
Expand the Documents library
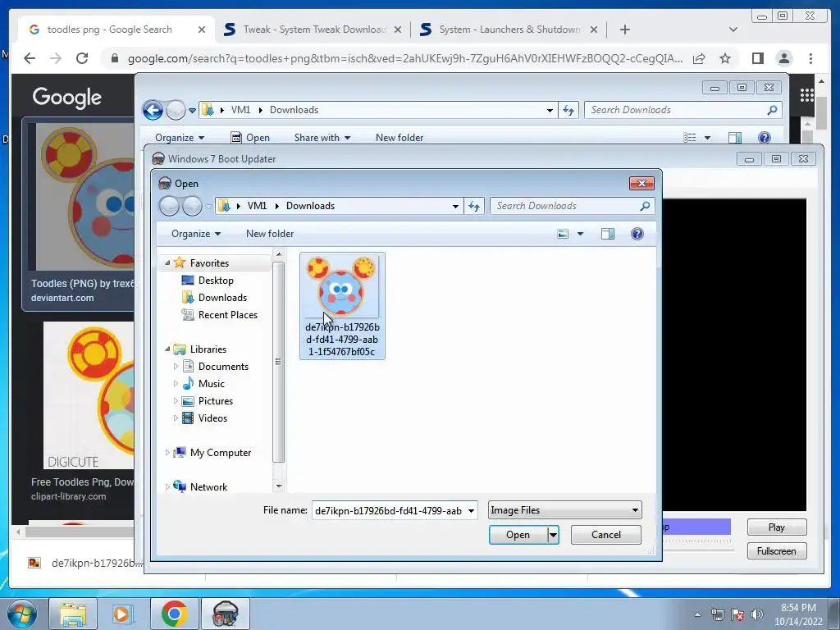(176, 367)
